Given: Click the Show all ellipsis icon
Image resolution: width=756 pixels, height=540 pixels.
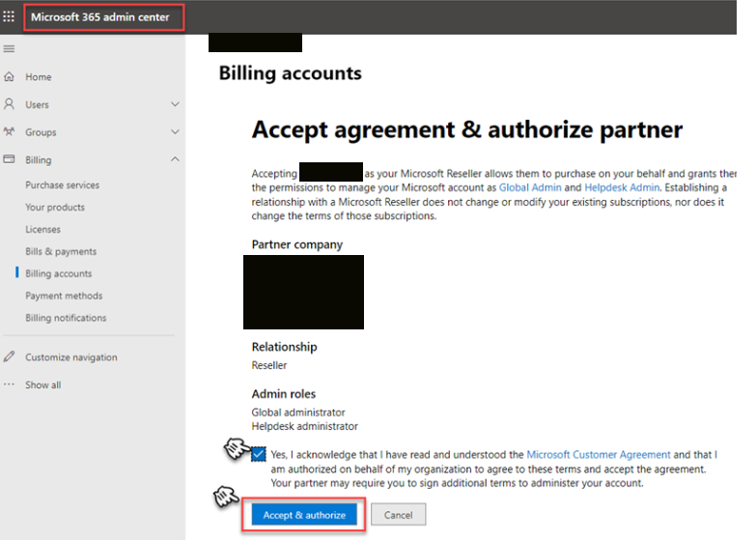Looking at the screenshot, I should (x=10, y=384).
